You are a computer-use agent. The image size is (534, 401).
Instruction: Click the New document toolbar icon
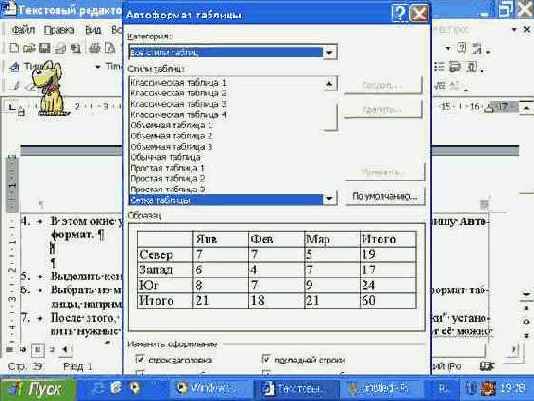(14, 48)
